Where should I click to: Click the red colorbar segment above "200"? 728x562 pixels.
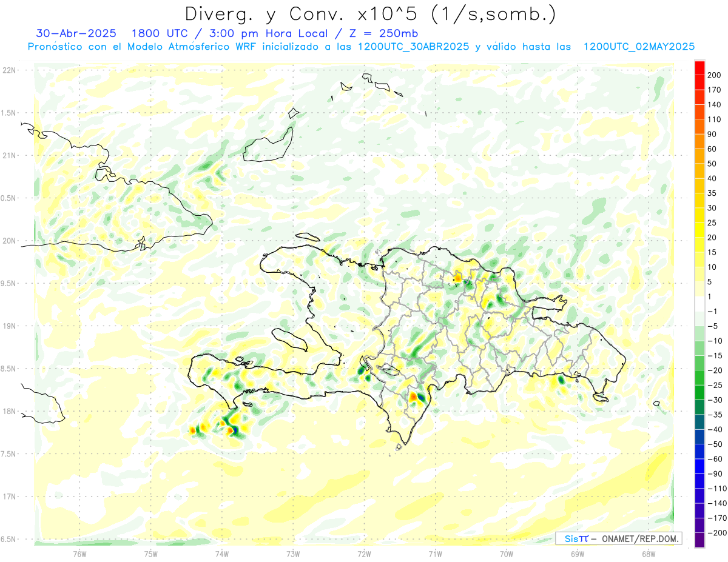pyautogui.click(x=699, y=68)
